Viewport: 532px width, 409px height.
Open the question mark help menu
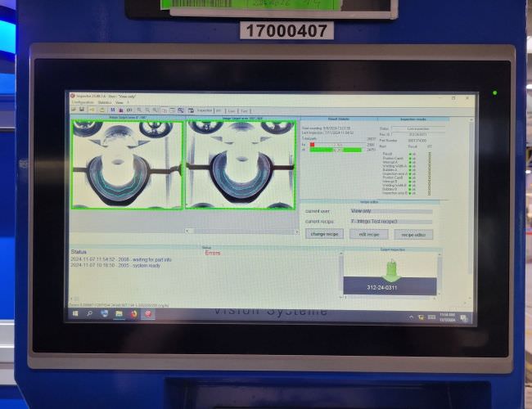coord(128,102)
